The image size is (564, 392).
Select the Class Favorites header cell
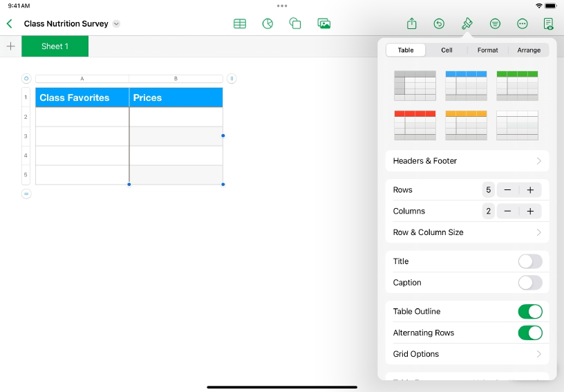tap(82, 97)
